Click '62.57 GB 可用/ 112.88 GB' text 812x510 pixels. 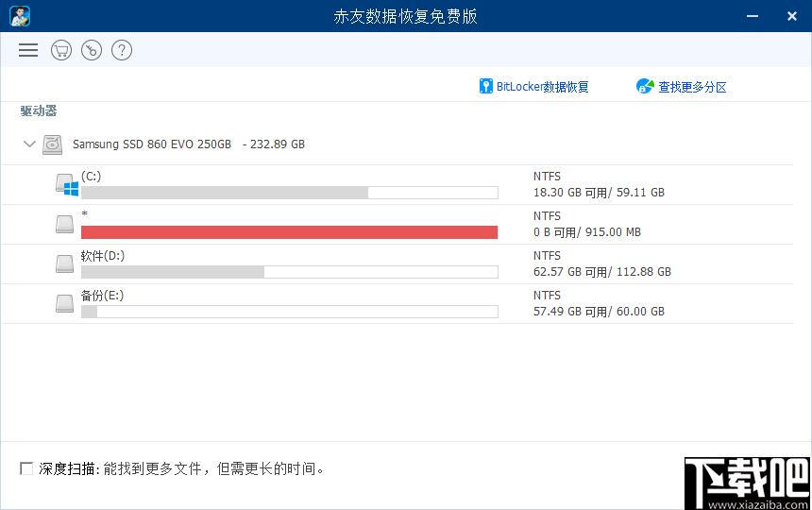click(602, 272)
